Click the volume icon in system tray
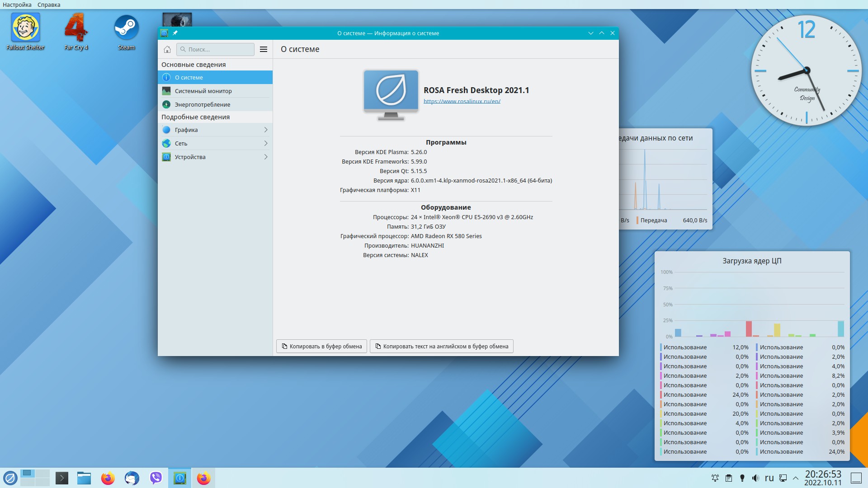 (x=755, y=478)
